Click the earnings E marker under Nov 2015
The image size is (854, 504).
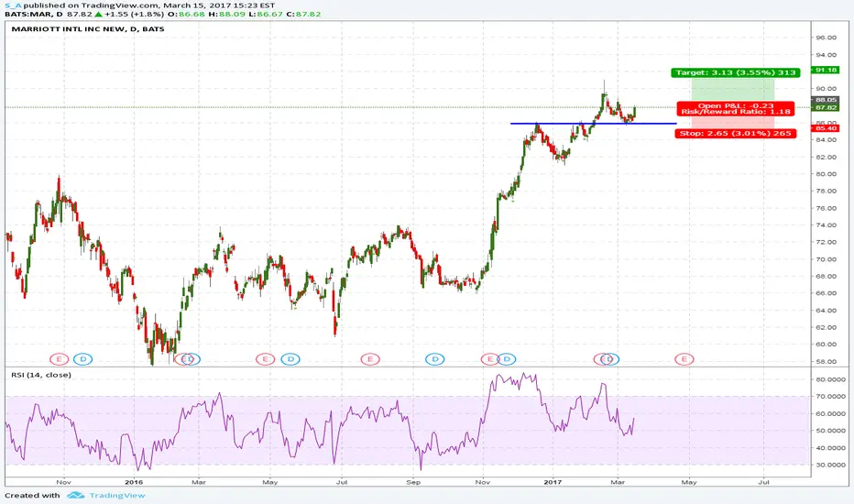pyautogui.click(x=59, y=359)
